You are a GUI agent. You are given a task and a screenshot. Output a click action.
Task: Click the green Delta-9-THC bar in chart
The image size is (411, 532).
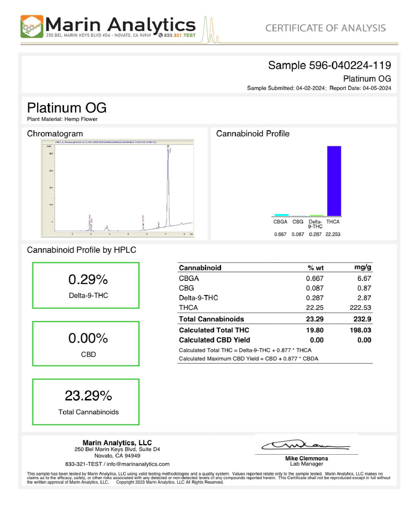[x=316, y=216]
